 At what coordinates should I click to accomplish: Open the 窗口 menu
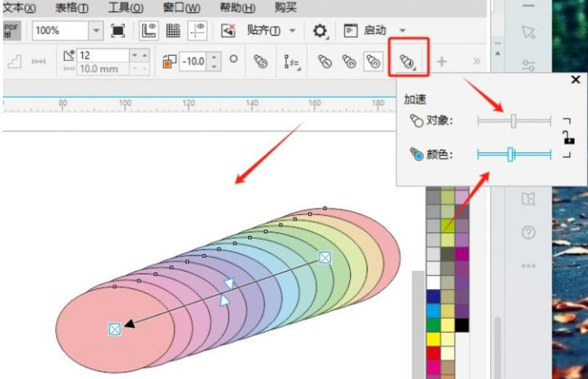tap(181, 8)
